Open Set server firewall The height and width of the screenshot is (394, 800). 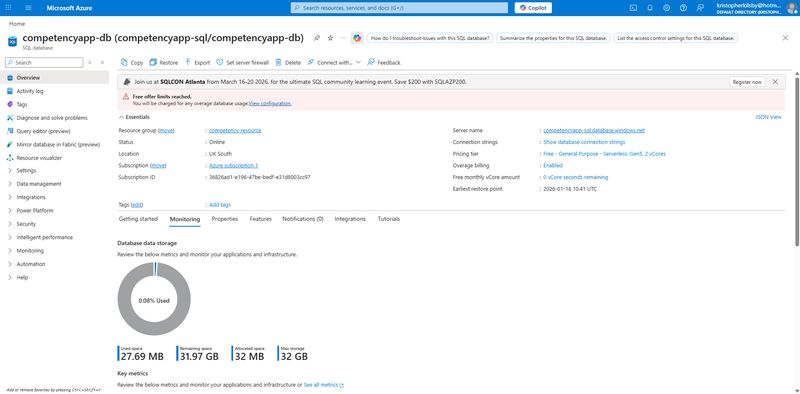click(x=242, y=62)
